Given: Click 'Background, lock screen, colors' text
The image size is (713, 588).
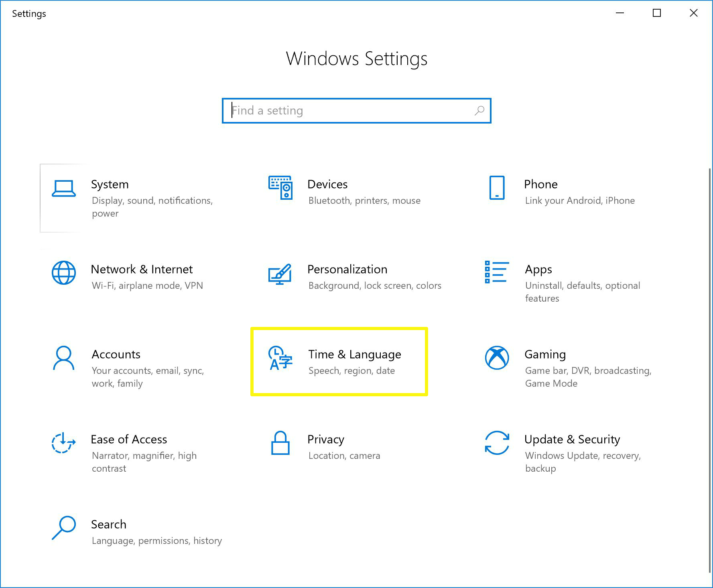Looking at the screenshot, I should click(x=375, y=286).
